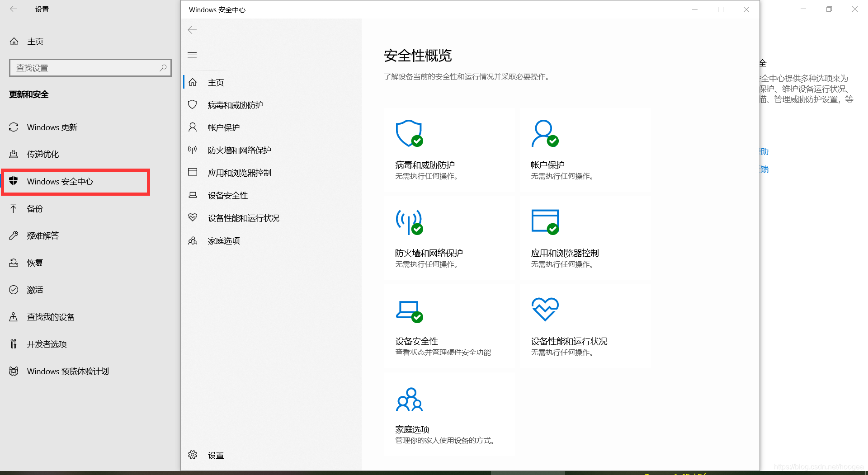
Task: Select 设备安全性 from the sidebar
Action: point(227,195)
